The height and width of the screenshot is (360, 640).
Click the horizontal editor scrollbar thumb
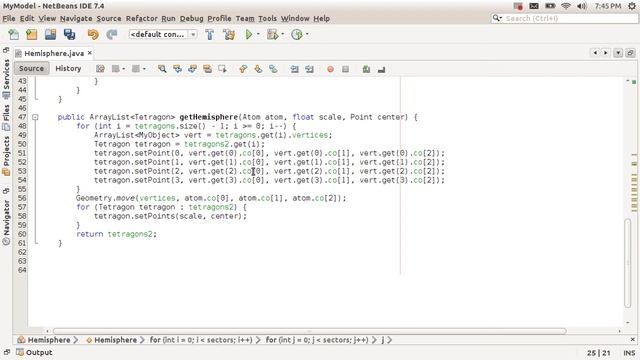point(309,331)
